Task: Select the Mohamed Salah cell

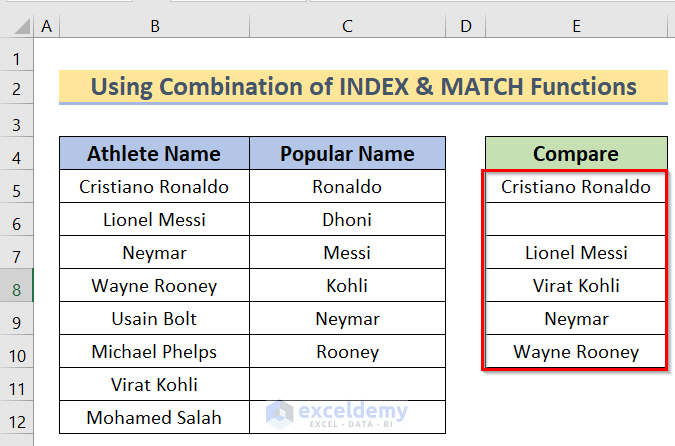Action: pos(154,418)
